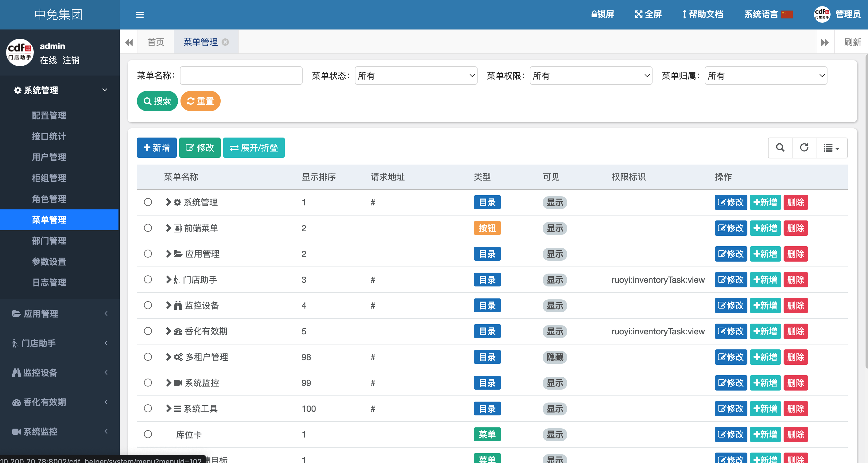
Task: Click the lock screen icon
Action: pos(595,14)
